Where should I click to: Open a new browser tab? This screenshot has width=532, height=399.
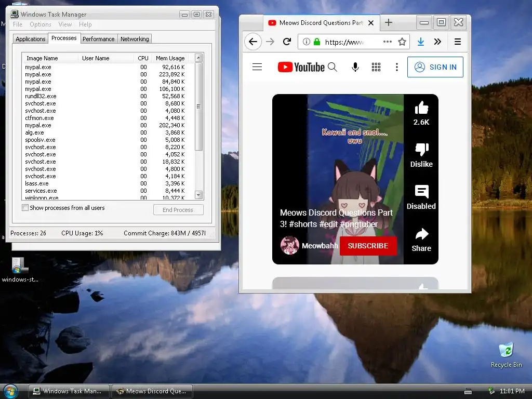click(x=389, y=23)
